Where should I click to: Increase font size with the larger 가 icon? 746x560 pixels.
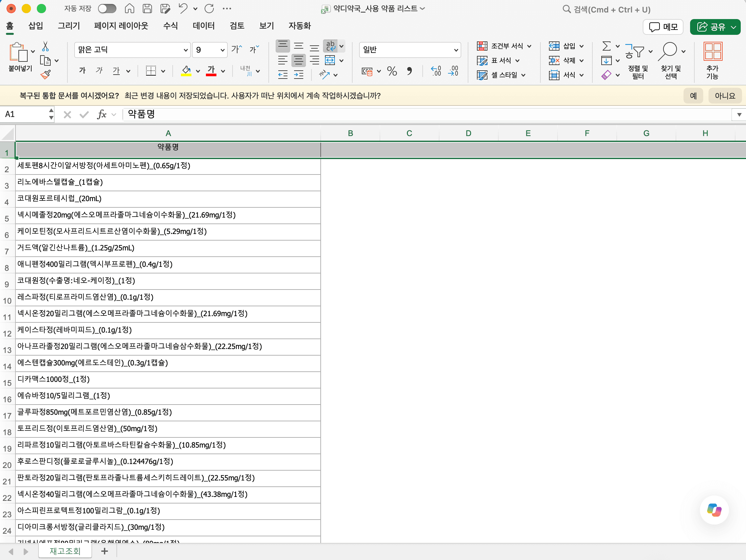pyautogui.click(x=236, y=50)
